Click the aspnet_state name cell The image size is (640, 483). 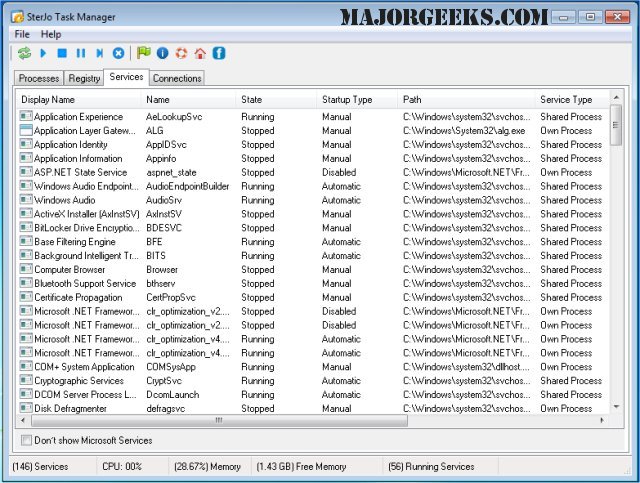click(x=171, y=172)
